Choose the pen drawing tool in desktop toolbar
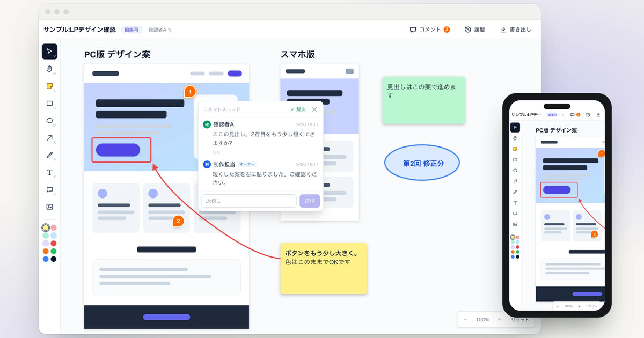644x338 pixels. point(49,155)
